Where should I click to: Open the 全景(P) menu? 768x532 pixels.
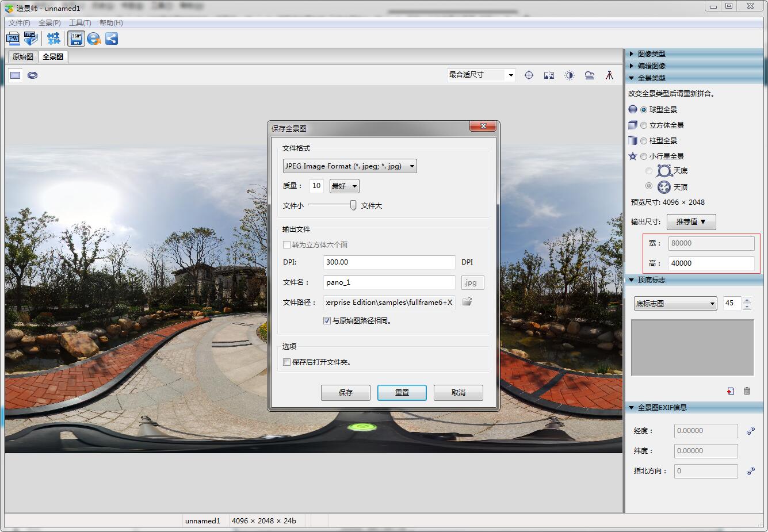pyautogui.click(x=49, y=23)
